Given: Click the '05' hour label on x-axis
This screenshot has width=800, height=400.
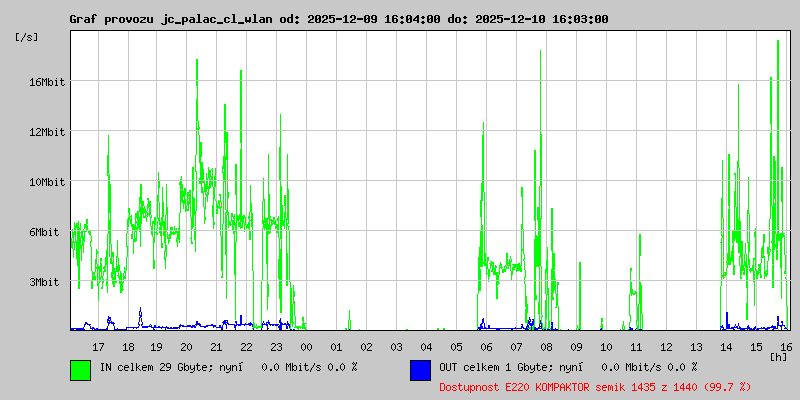Looking at the screenshot, I should tap(457, 347).
